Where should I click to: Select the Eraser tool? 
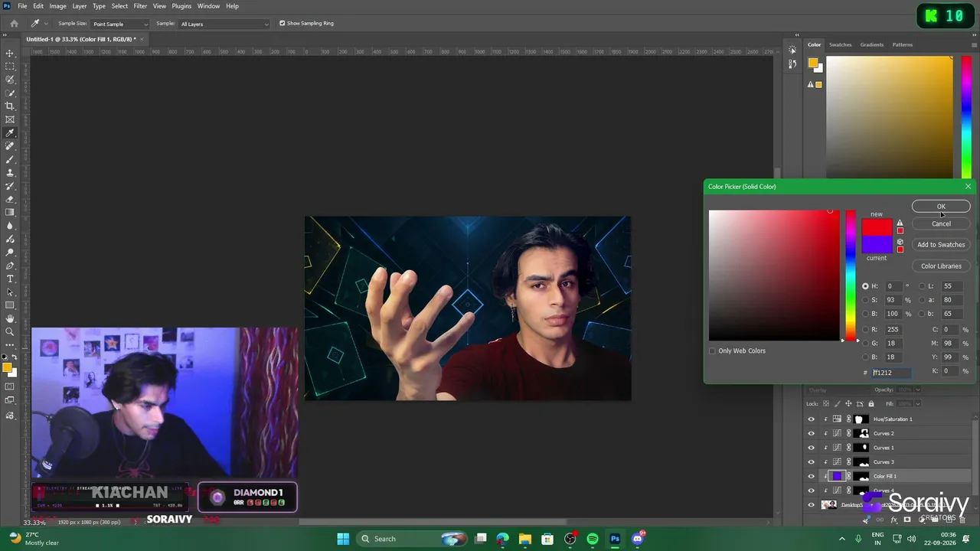coord(10,199)
